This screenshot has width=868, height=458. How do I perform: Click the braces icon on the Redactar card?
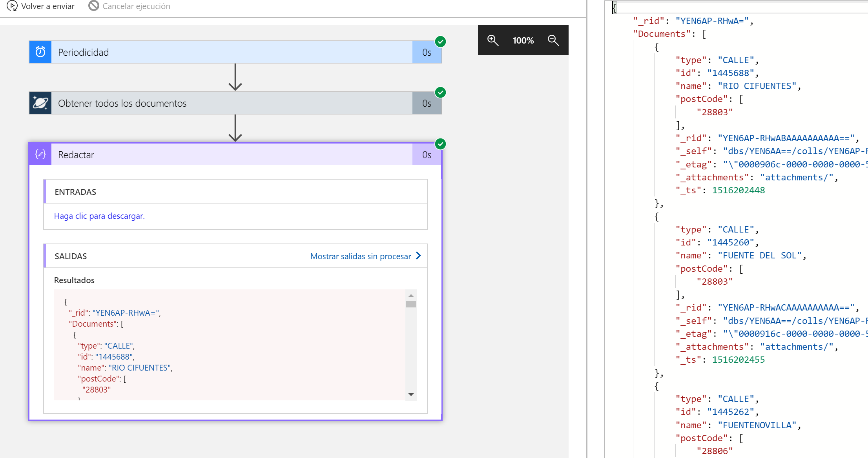pyautogui.click(x=40, y=154)
